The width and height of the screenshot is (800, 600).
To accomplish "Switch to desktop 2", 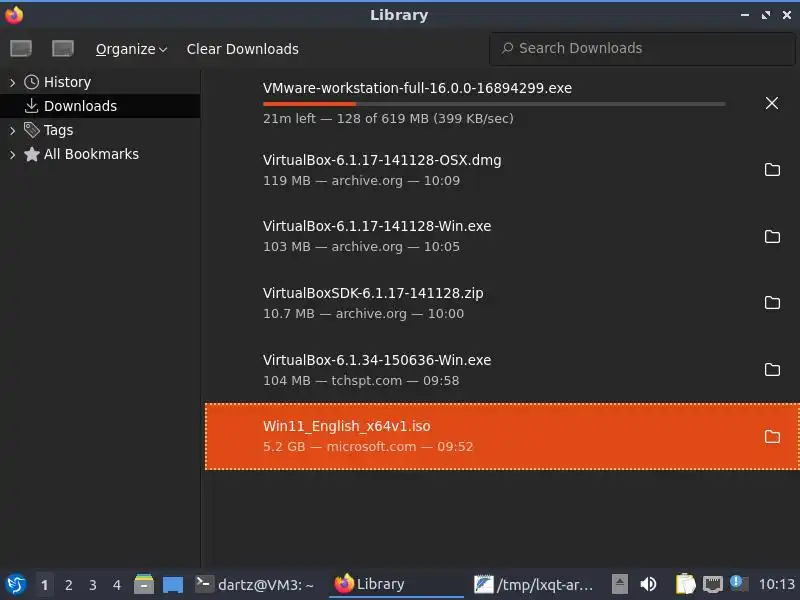I will [x=68, y=585].
